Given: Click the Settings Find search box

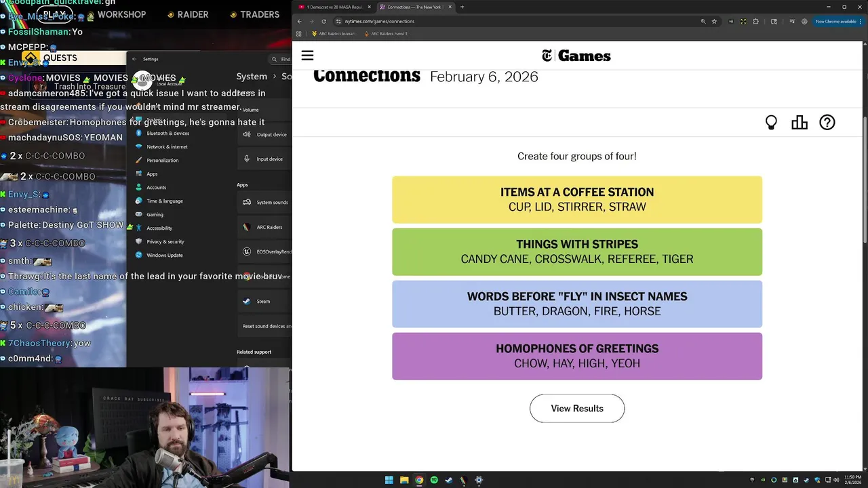Looking at the screenshot, I should tap(279, 59).
